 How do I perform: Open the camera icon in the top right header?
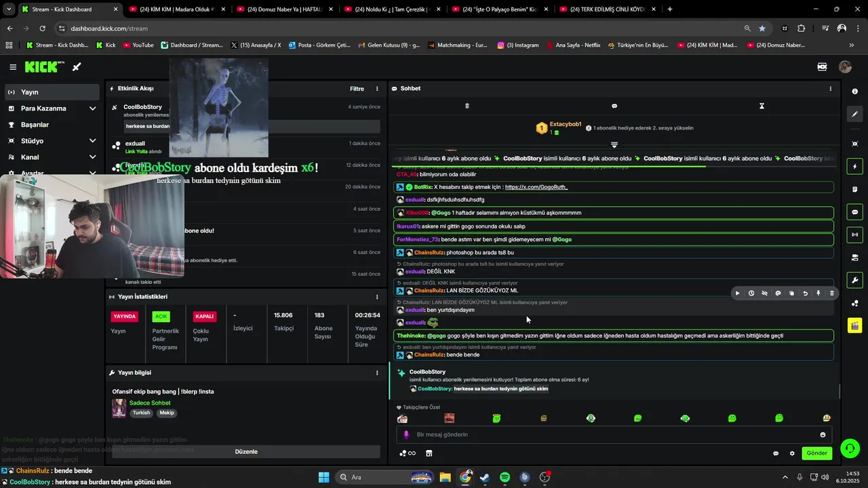point(822,67)
